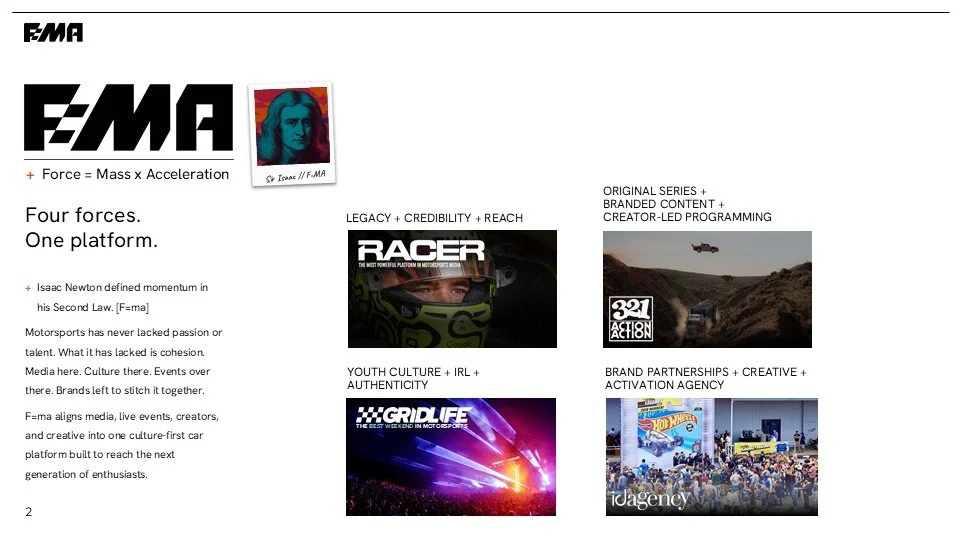Select the 'Four forces.' heading line
Viewport: 960px width, 540px height.
click(83, 216)
